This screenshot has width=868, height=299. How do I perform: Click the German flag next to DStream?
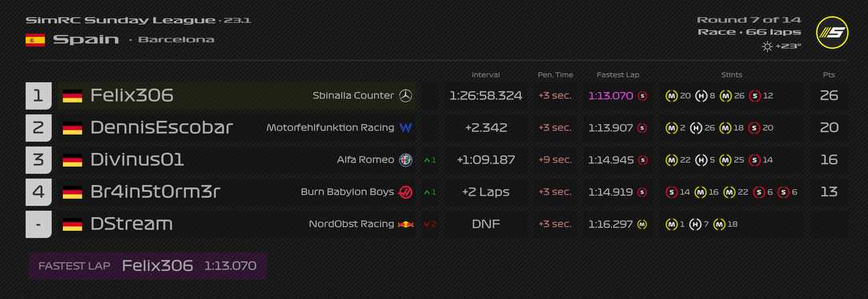coord(73,224)
